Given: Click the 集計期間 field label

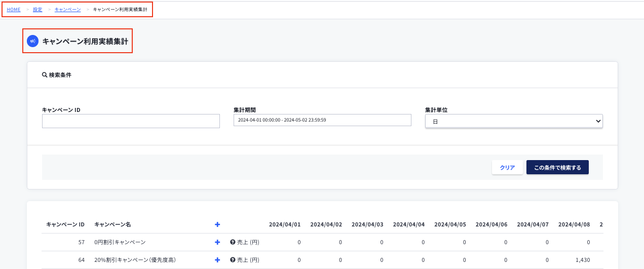Looking at the screenshot, I should (x=245, y=109).
